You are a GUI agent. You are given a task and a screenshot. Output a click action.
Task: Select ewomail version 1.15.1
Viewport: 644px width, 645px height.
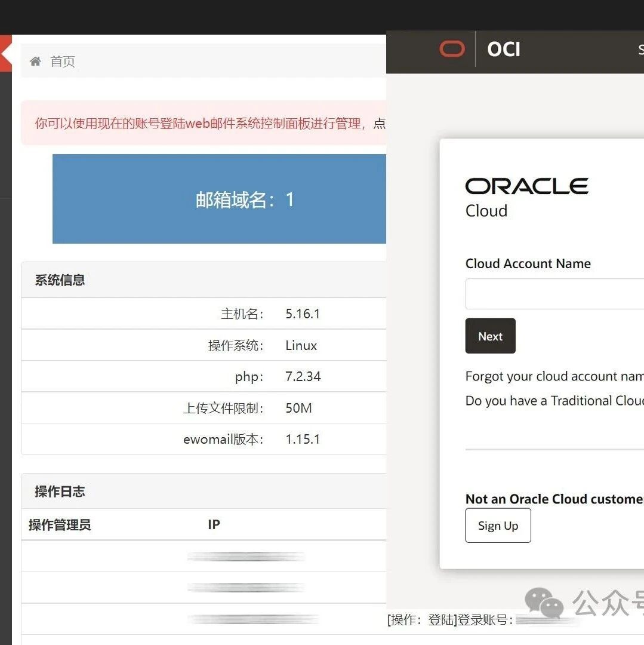point(303,440)
